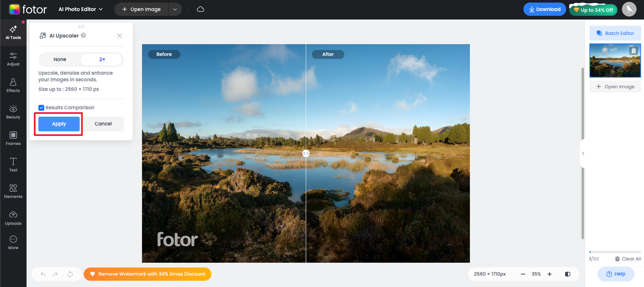Zoom out with the minus icon
The image size is (644, 287).
pyautogui.click(x=523, y=274)
